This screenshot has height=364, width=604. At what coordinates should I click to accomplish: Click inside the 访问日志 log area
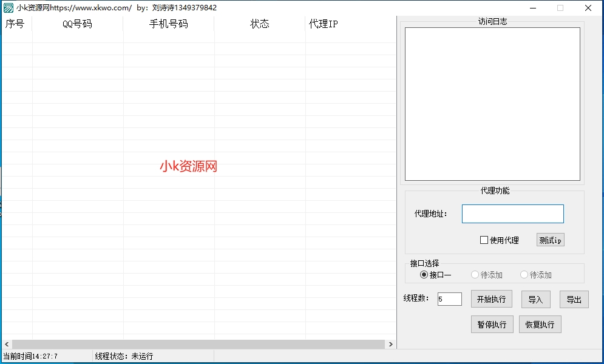tap(492, 103)
